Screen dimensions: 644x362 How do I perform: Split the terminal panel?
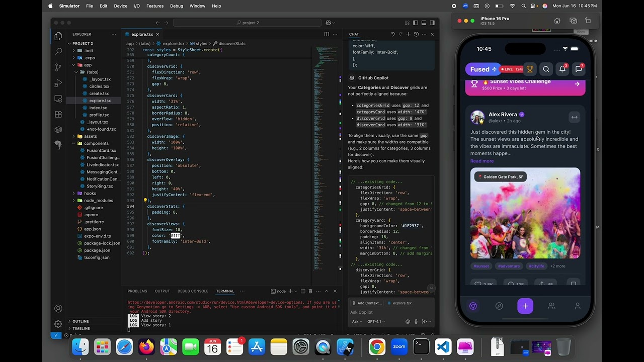pyautogui.click(x=303, y=291)
